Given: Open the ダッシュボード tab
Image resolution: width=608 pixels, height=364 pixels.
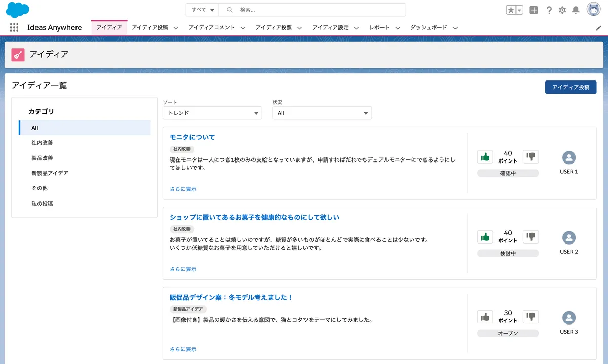Looking at the screenshot, I should pos(429,28).
